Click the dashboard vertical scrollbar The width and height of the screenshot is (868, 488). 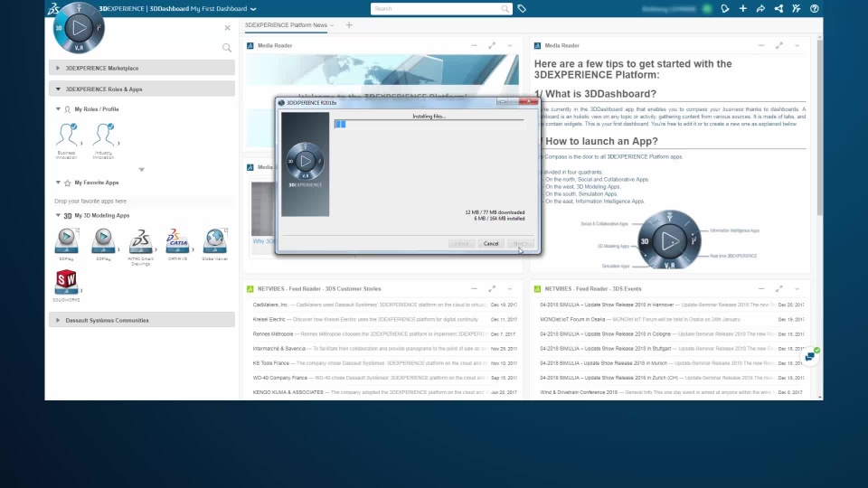[820, 127]
